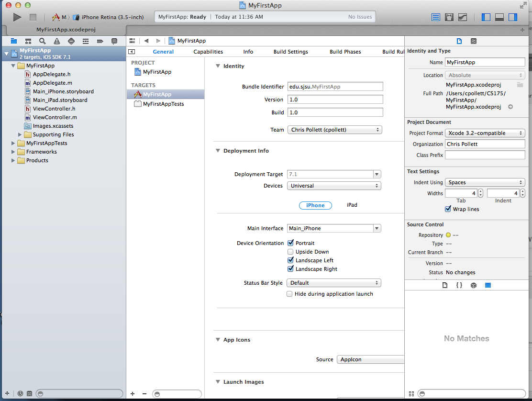
Task: Toggle the Navigator pane
Action: [486, 17]
